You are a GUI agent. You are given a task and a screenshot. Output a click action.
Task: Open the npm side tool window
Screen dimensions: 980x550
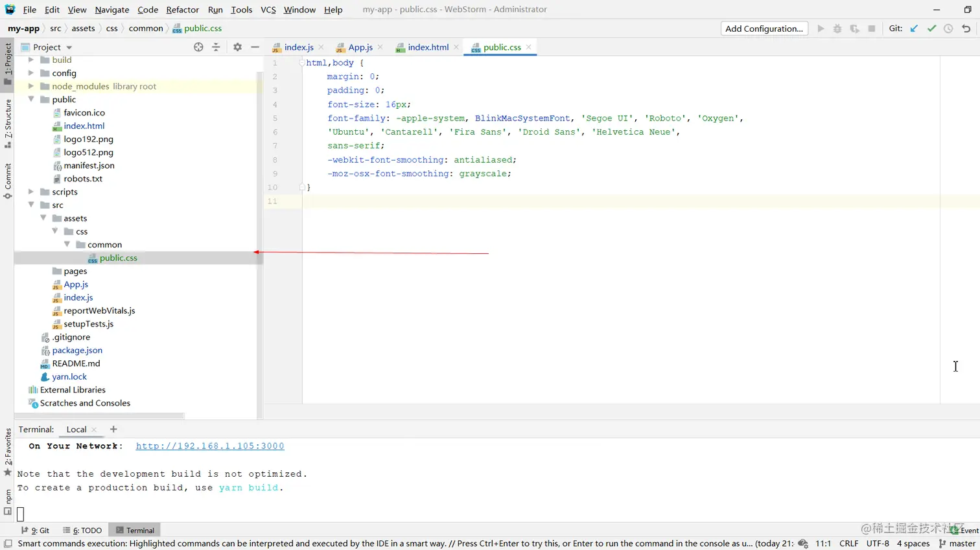8,502
